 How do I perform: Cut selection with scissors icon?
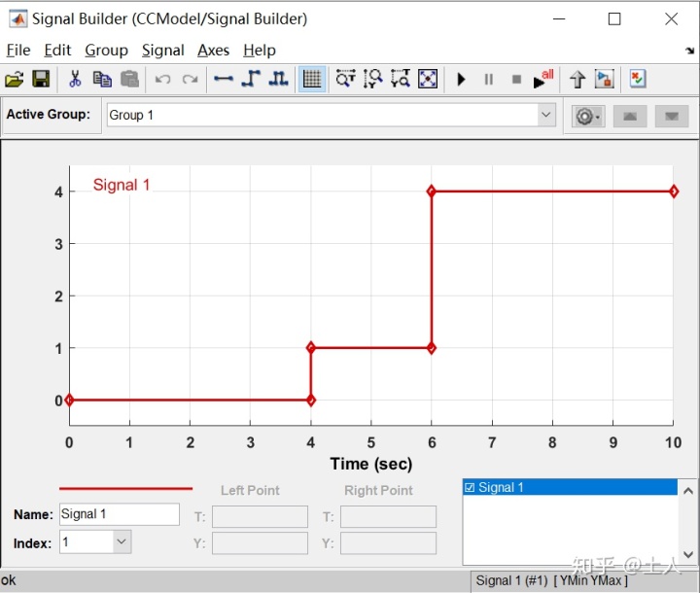[75, 79]
